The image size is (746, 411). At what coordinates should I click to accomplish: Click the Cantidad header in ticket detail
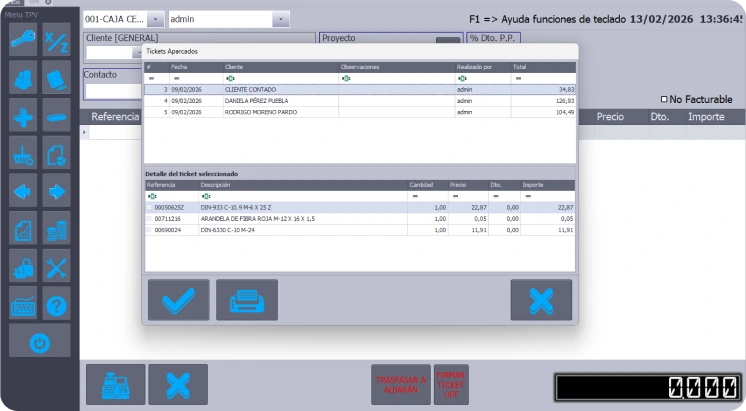tap(428, 185)
